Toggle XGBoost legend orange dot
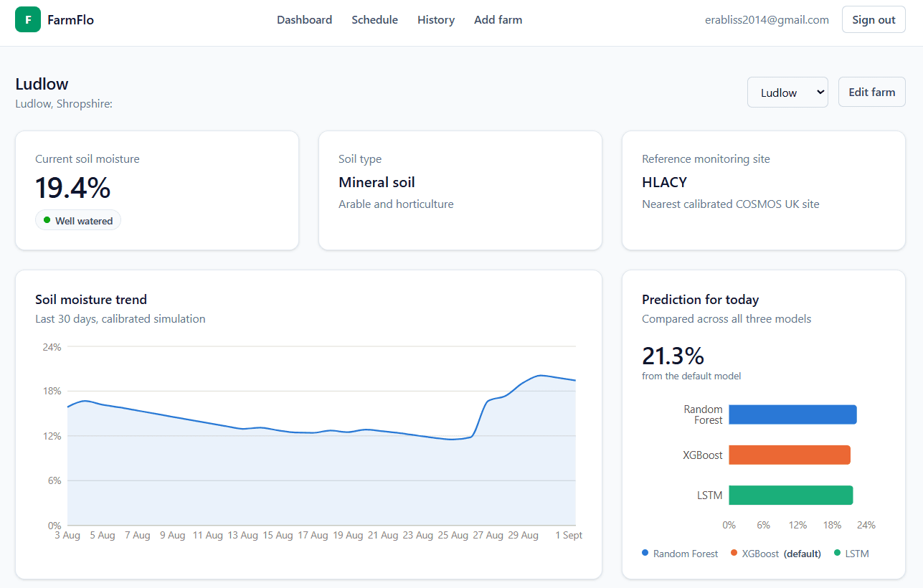The image size is (923, 588). click(x=734, y=553)
